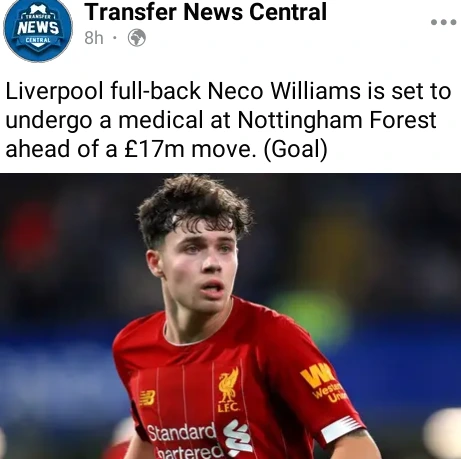Open the Transfer News Central page name
Image resolution: width=461 pixels, height=459 pixels.
click(205, 12)
